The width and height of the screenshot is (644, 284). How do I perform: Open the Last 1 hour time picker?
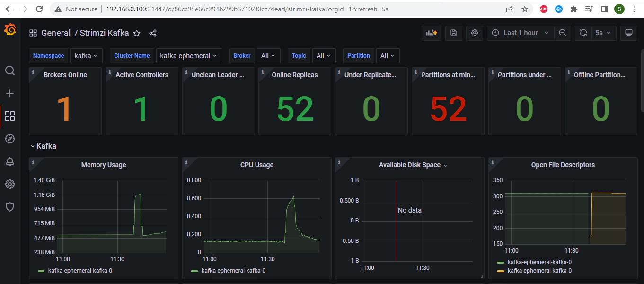pos(520,33)
